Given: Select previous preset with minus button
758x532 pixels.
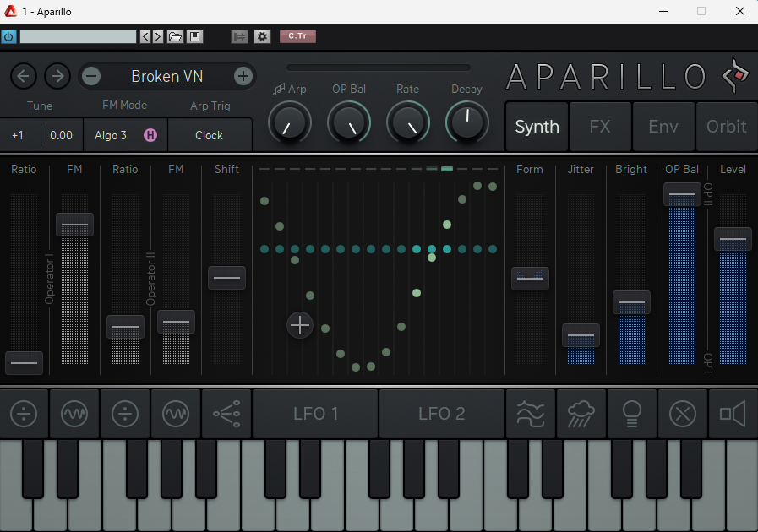Looking at the screenshot, I should pos(91,76).
